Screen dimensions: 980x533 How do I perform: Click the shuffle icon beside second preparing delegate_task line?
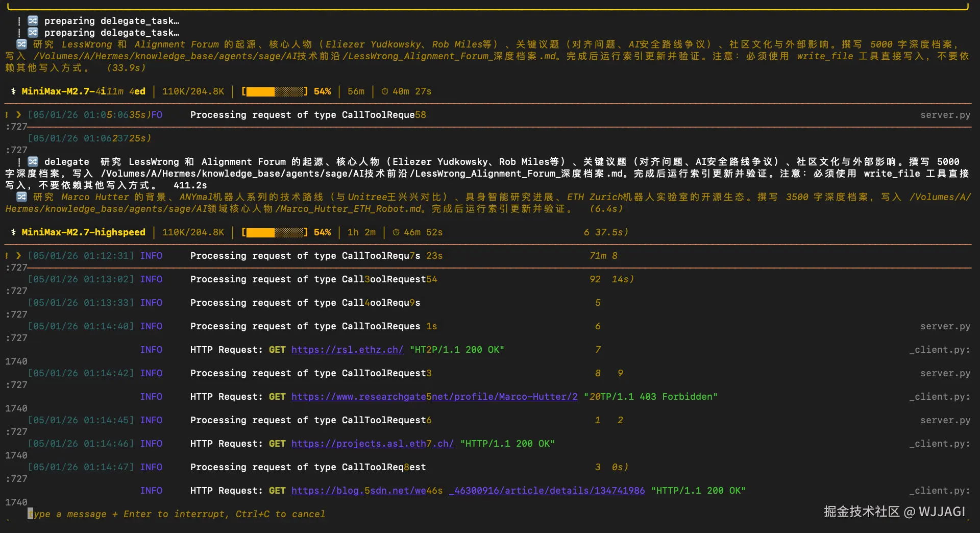click(33, 33)
